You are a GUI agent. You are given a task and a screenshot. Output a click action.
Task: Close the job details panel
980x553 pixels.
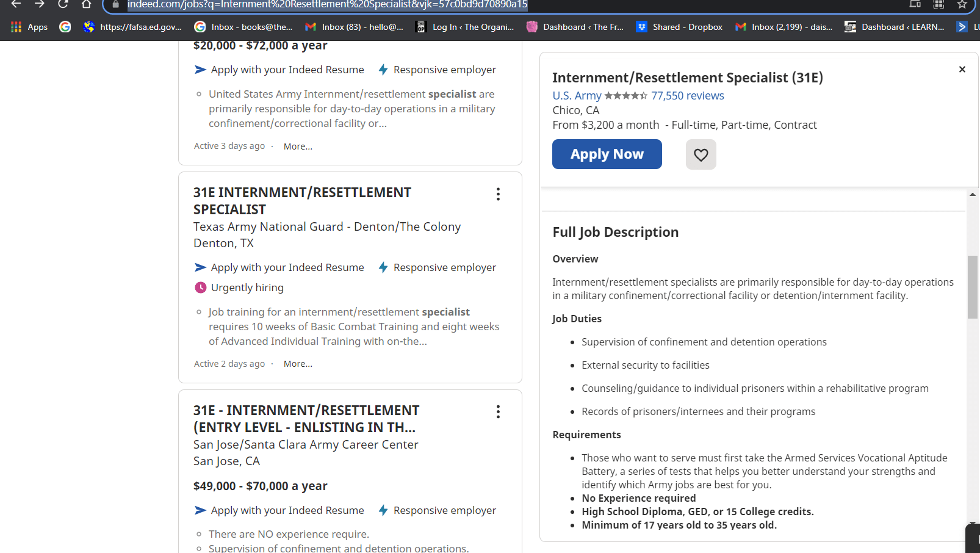click(962, 70)
